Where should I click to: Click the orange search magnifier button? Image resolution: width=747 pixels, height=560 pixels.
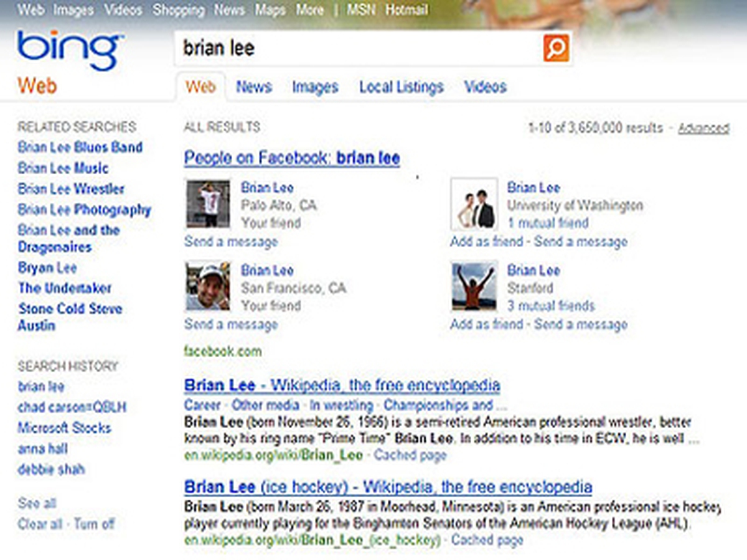click(556, 48)
